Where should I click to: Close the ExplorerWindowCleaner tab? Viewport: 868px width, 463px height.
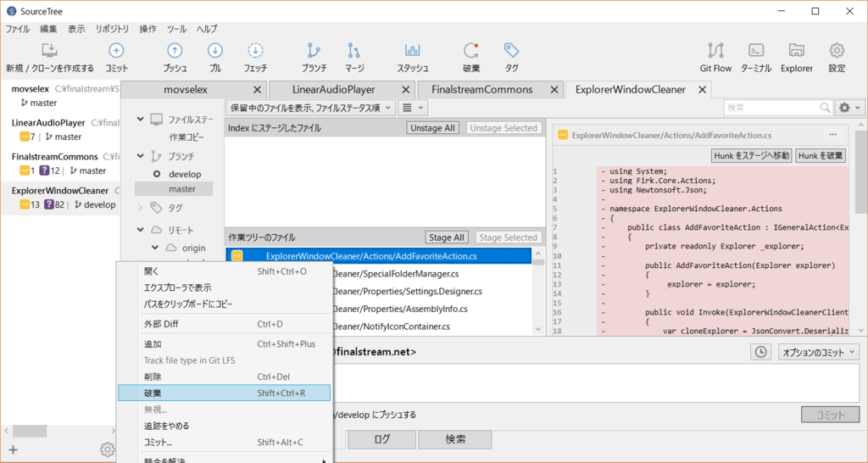click(x=703, y=90)
